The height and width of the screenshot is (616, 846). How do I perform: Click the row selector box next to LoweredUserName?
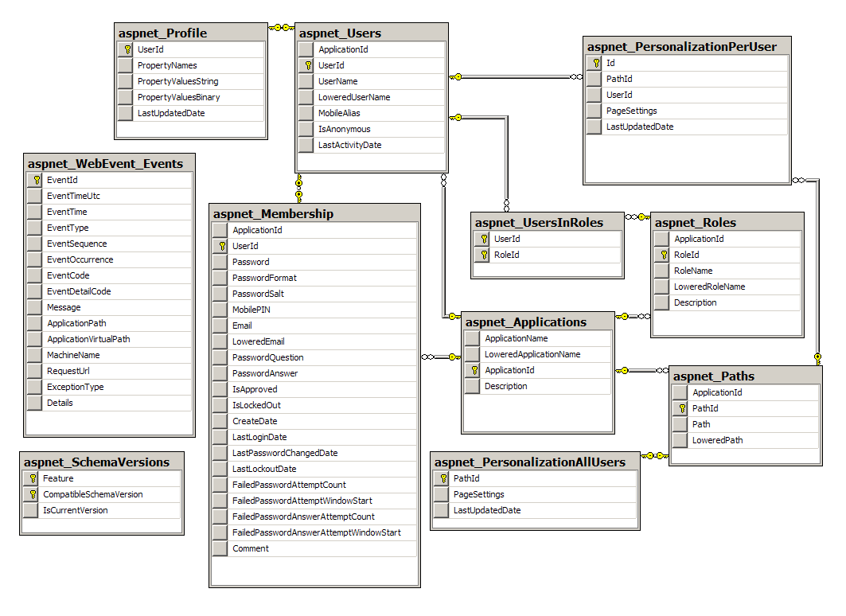(x=306, y=98)
